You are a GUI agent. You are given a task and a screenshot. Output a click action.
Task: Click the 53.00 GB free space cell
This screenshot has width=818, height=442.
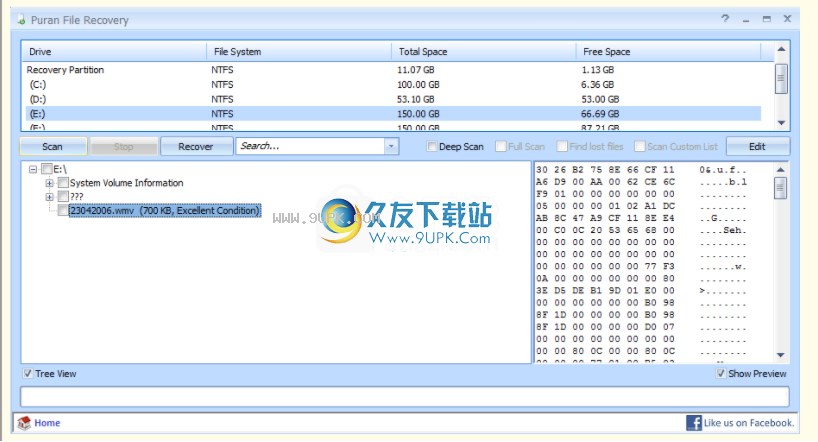[x=600, y=99]
